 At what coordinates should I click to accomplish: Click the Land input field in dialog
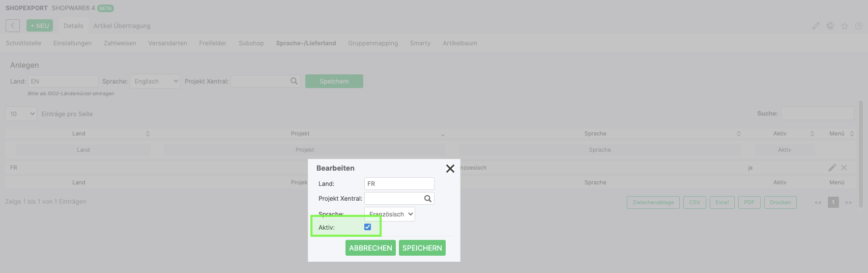coord(399,184)
